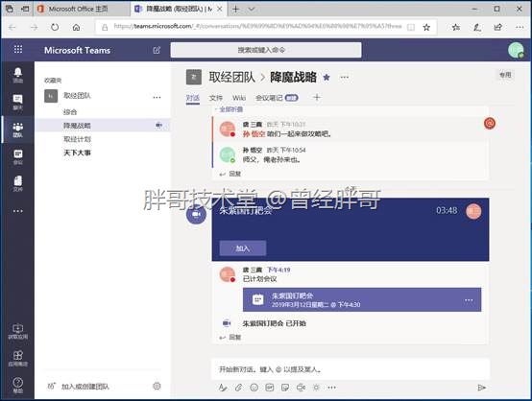Insert a GIF in compose toolbar
The image size is (532, 401).
[270, 388]
